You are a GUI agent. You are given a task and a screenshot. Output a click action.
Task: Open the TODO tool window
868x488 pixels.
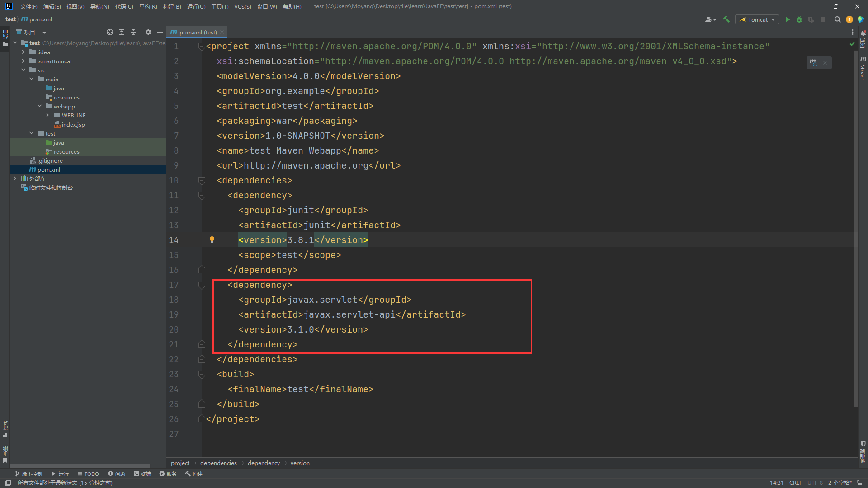(x=88, y=474)
